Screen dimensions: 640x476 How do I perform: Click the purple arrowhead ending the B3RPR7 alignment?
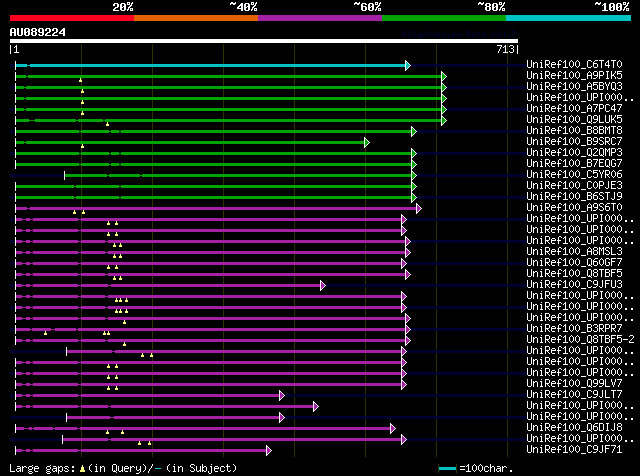point(408,329)
